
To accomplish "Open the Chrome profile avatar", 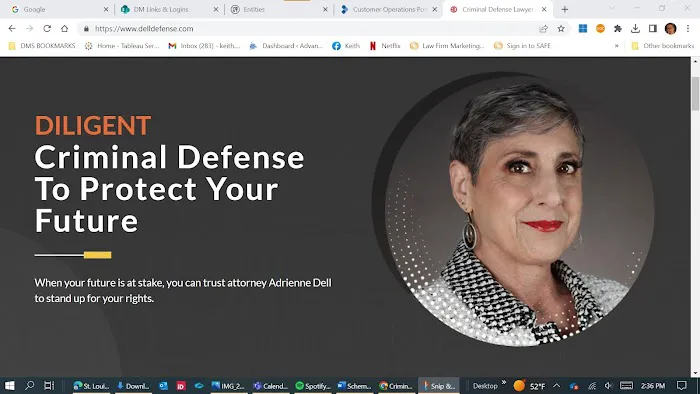I will click(671, 29).
